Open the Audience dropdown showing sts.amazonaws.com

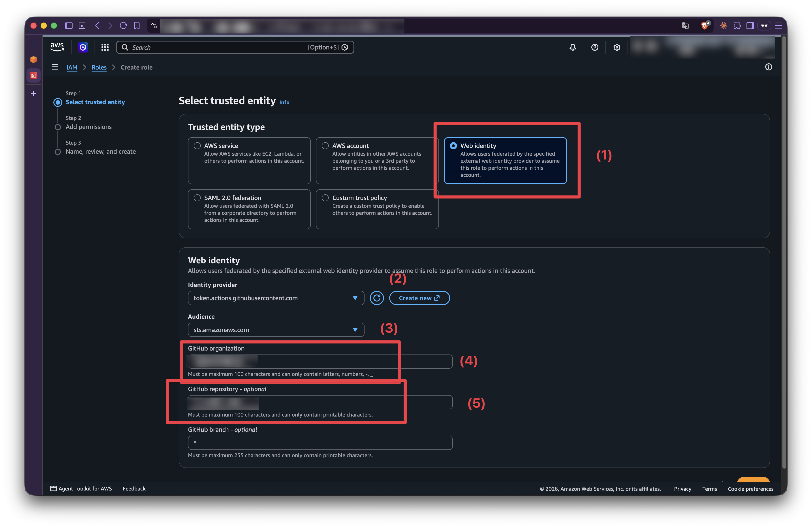point(276,330)
